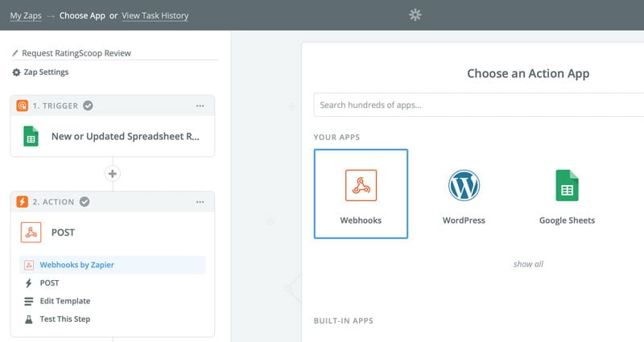
Task: Click the lightning bolt icon beside POST
Action: (28, 283)
